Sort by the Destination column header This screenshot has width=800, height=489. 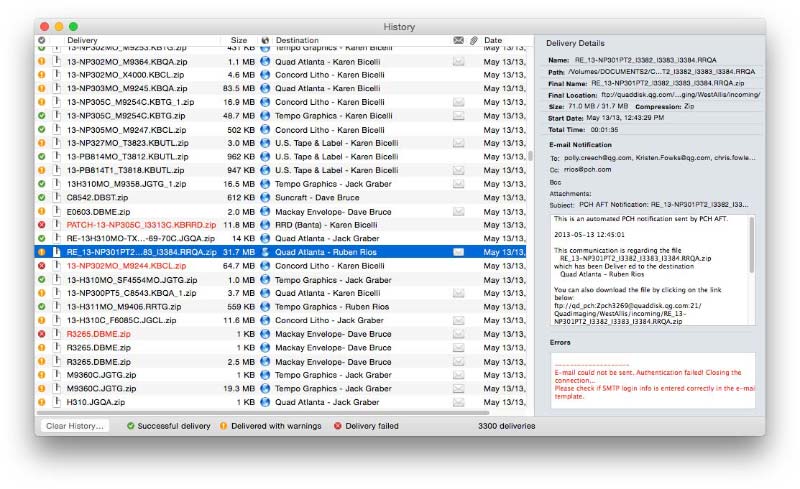tap(297, 40)
